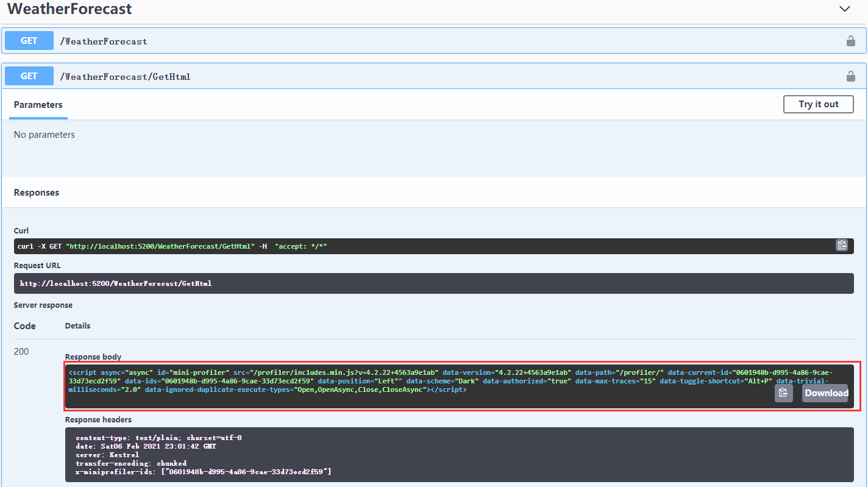Click the Responses section heading
Screen dimensions: 868x487
(x=37, y=193)
